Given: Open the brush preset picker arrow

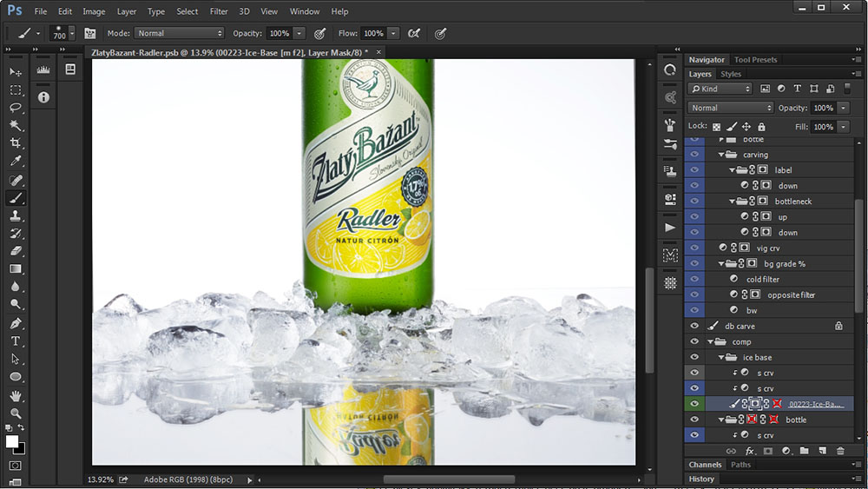Looking at the screenshot, I should (x=72, y=34).
